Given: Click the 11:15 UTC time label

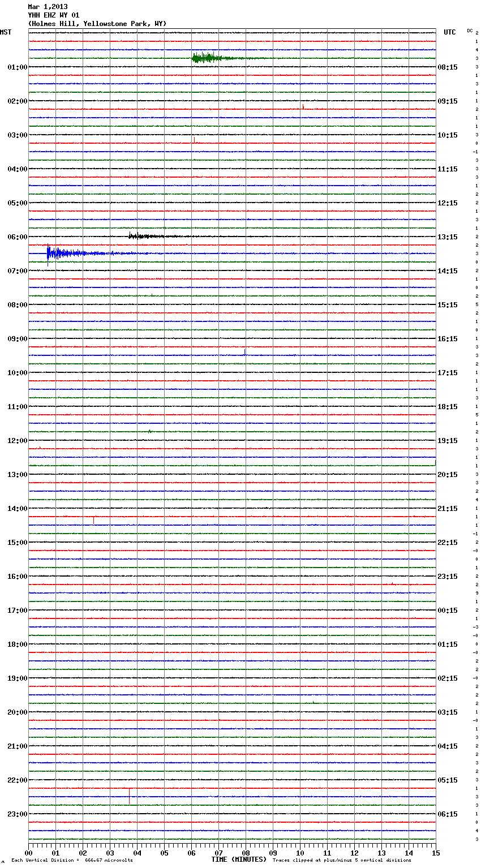Looking at the screenshot, I should click(x=448, y=169).
